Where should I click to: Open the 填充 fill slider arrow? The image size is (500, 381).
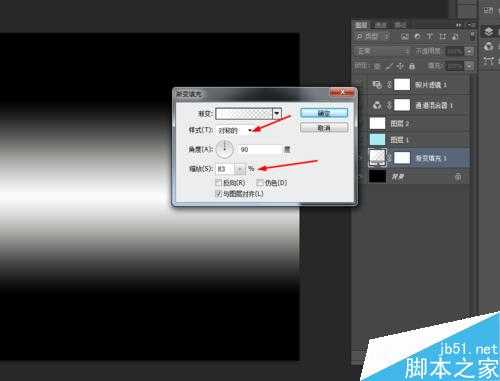tap(469, 66)
